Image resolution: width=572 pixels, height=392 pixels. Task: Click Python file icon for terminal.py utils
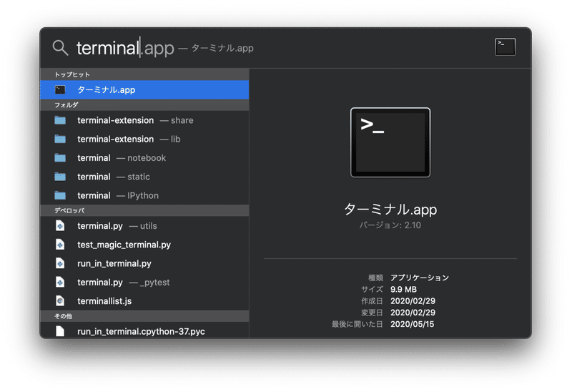60,226
